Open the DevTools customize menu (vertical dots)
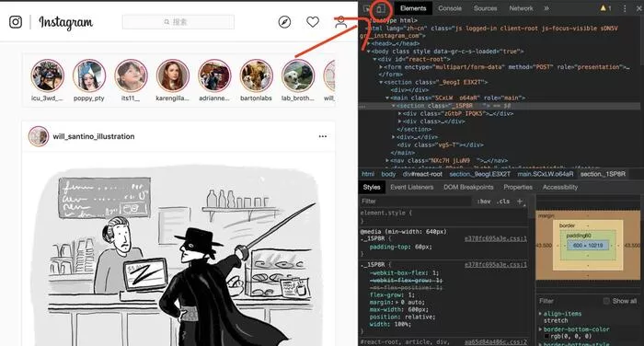The image size is (644, 346). pyautogui.click(x=625, y=8)
